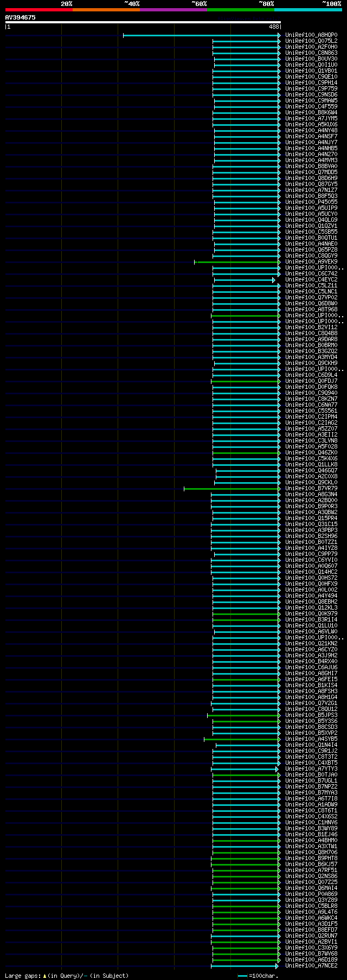Select the label UniRef100_A9VEK9

coord(311,262)
